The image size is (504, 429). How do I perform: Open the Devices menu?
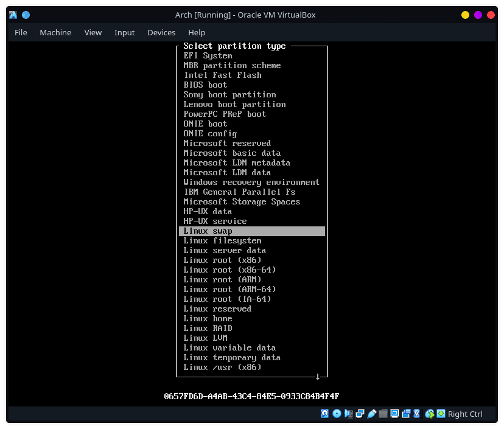(161, 32)
